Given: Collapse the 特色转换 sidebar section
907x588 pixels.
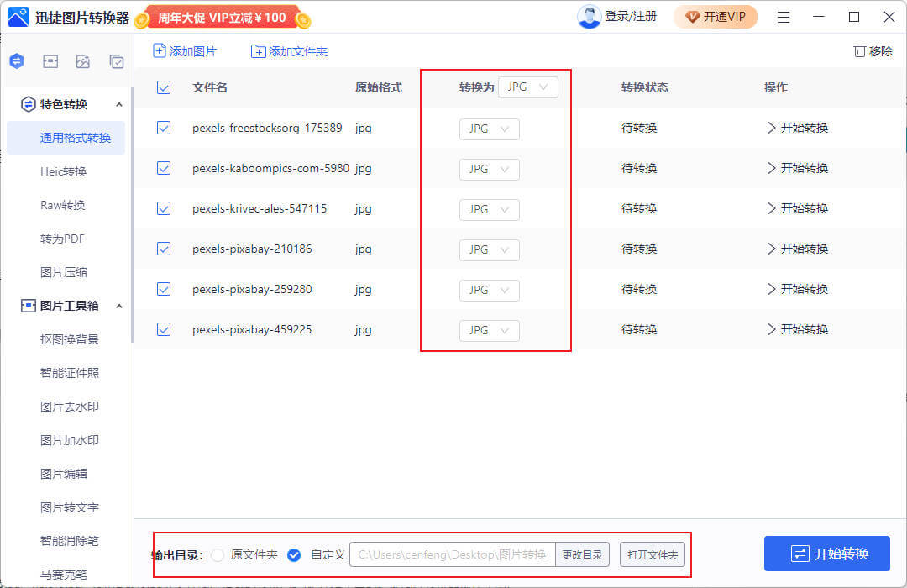Looking at the screenshot, I should (x=119, y=104).
